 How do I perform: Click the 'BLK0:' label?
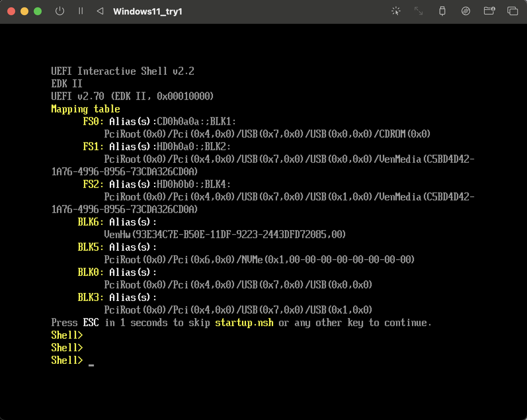91,272
